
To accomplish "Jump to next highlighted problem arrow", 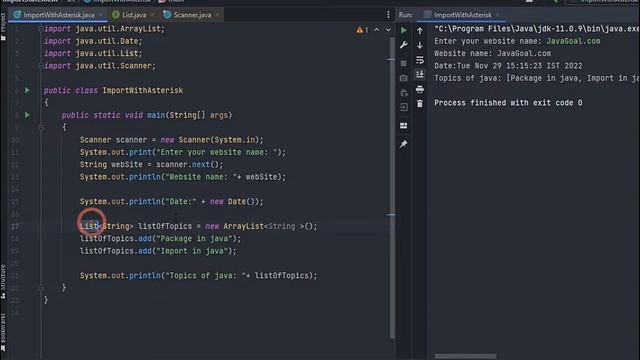I will pyautogui.click(x=388, y=29).
